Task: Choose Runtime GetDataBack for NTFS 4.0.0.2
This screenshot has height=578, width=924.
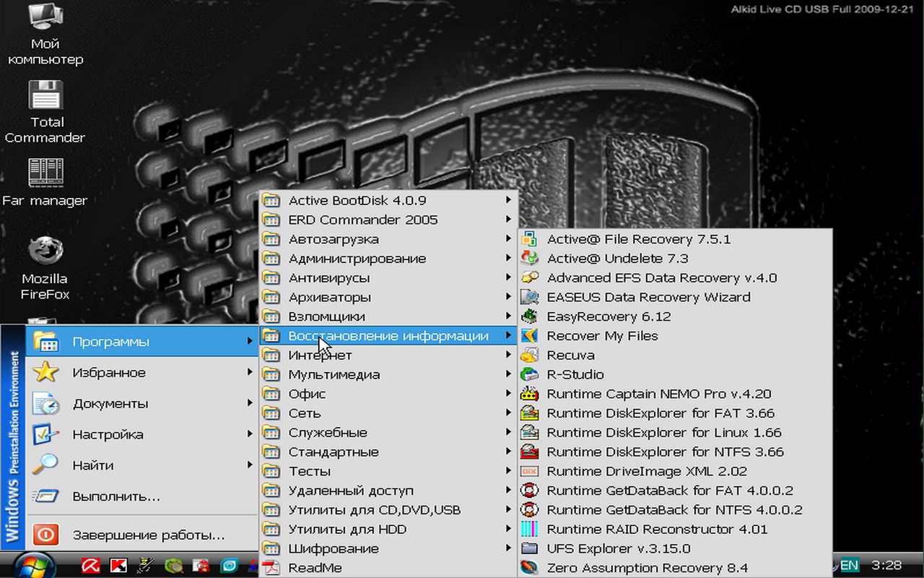Action: [x=674, y=510]
